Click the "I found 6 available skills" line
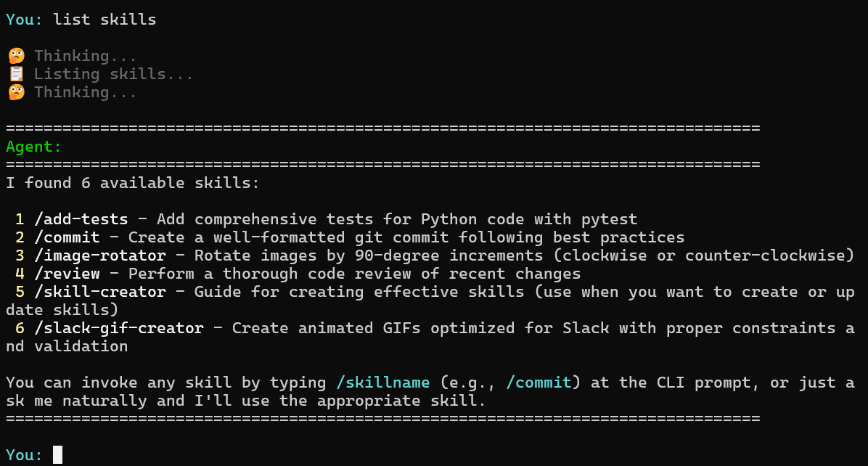This screenshot has width=868, height=466. pyautogui.click(x=133, y=183)
